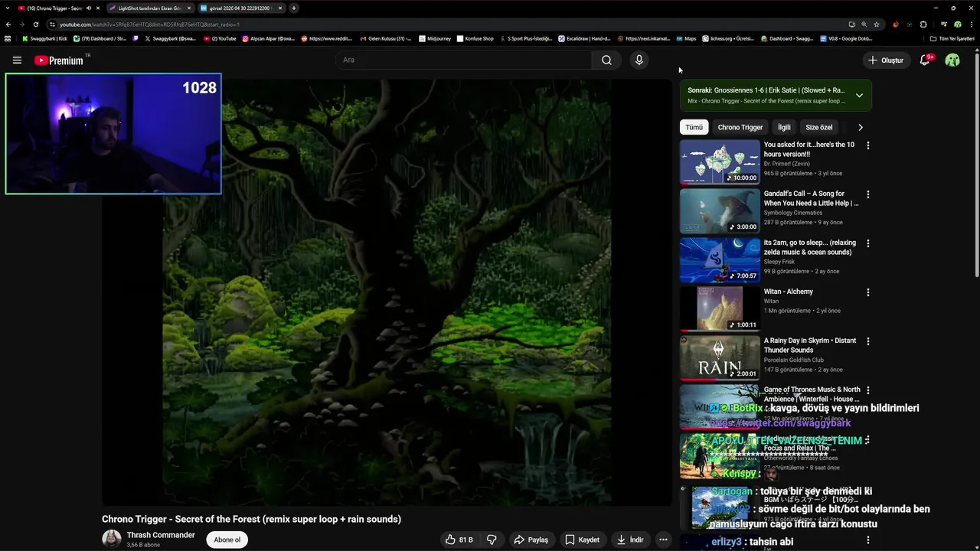The image size is (980, 551).
Task: Open Thrash Commander channel name link
Action: pyautogui.click(x=161, y=535)
